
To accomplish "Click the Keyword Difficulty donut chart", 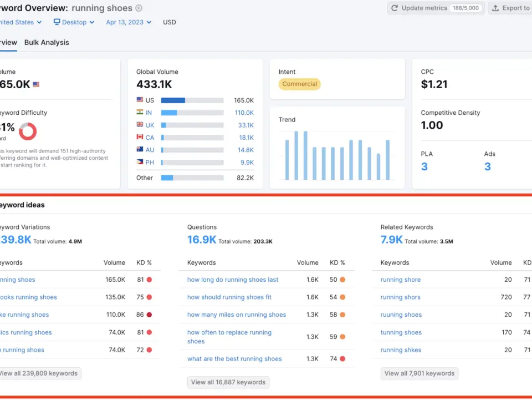I will (x=28, y=131).
